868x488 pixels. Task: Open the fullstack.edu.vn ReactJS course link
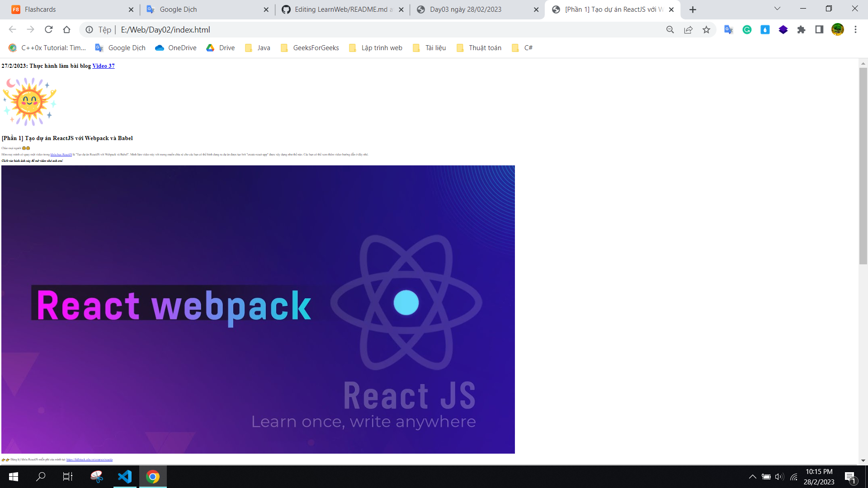(90, 459)
